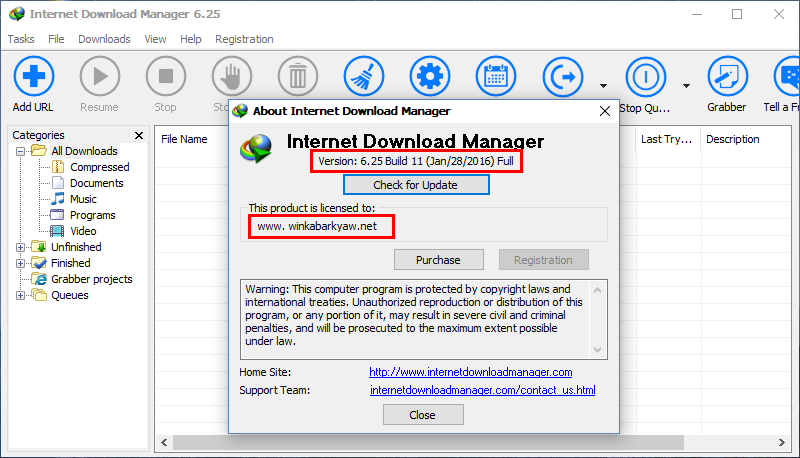Open the File menu
Screen dimensions: 800x458
pyautogui.click(x=56, y=39)
